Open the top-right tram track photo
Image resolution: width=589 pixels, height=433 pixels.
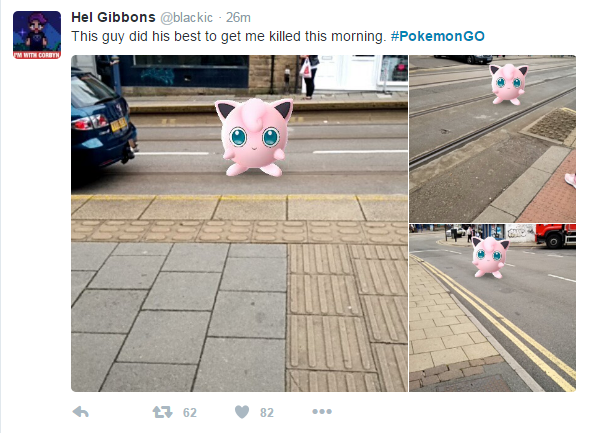click(492, 139)
